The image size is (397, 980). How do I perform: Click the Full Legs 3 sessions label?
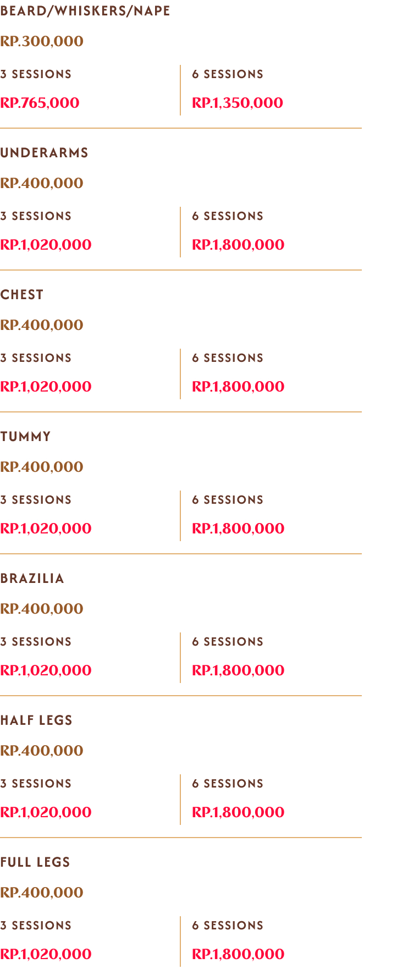coord(36,926)
